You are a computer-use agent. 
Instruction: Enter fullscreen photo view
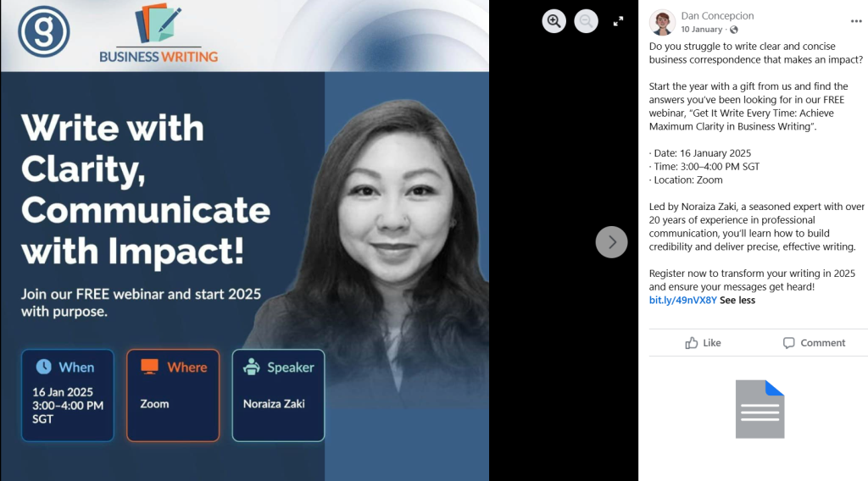(618, 22)
